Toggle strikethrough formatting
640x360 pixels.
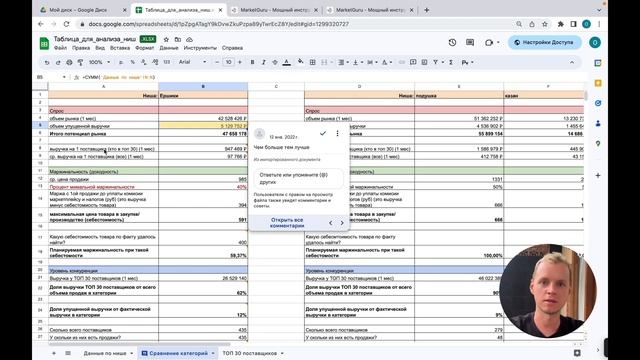click(x=275, y=62)
